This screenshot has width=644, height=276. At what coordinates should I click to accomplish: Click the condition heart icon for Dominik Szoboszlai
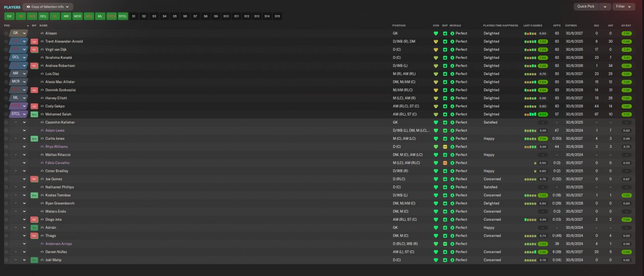pos(436,90)
